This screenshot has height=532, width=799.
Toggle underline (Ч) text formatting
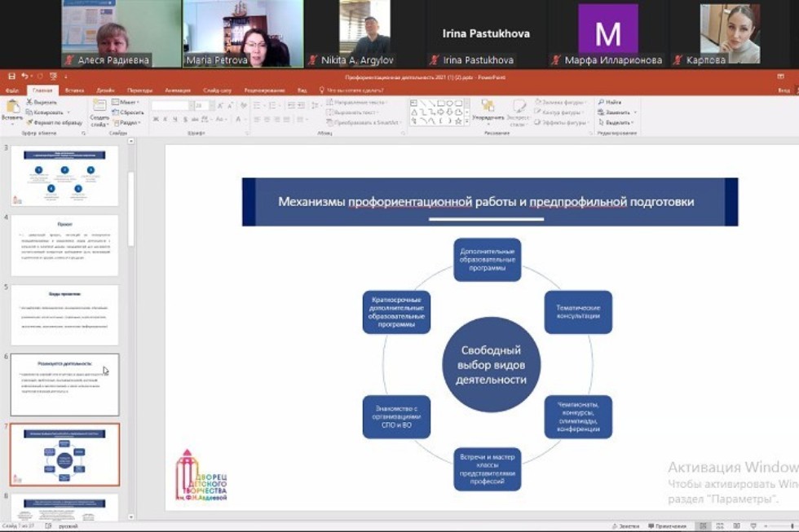[x=175, y=120]
